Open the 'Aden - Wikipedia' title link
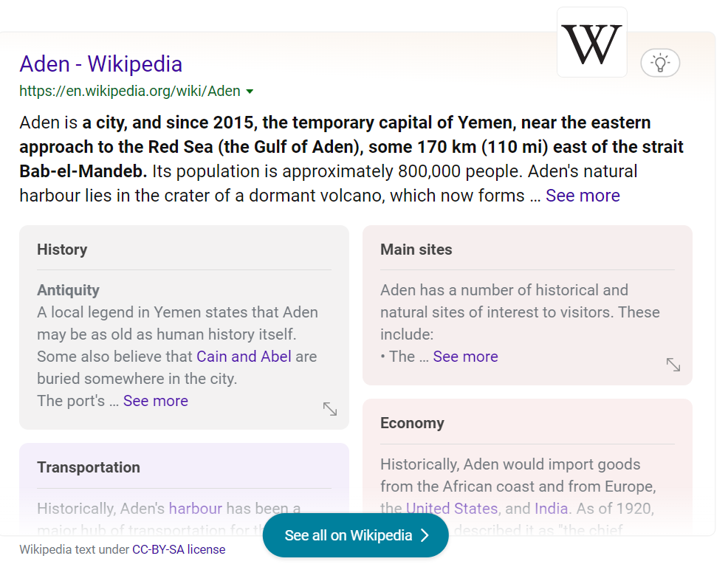The image size is (728, 567). point(101,64)
